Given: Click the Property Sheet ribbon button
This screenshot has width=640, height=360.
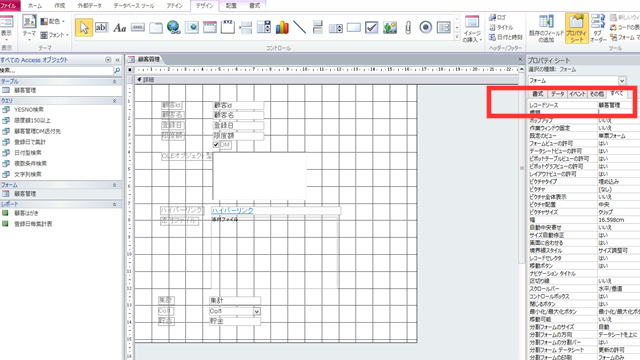Looking at the screenshot, I should [576, 28].
